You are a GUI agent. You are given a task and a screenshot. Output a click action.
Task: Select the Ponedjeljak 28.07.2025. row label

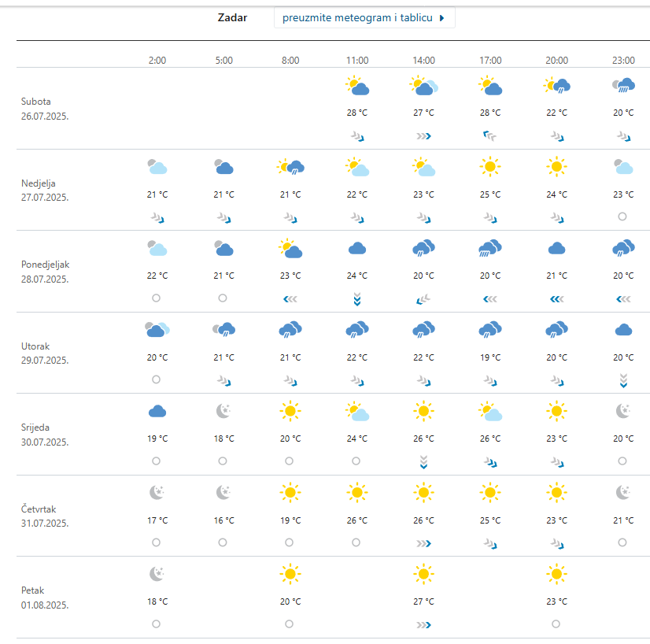(x=46, y=272)
